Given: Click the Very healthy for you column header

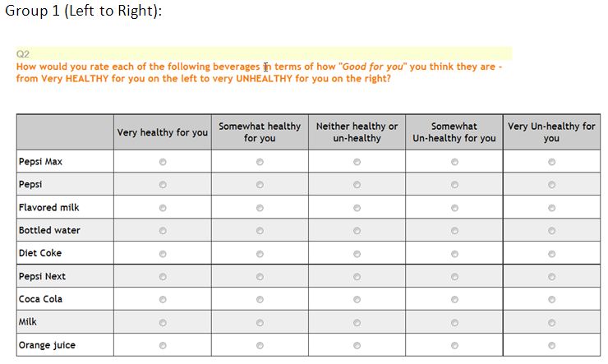Looking at the screenshot, I should tap(163, 132).
